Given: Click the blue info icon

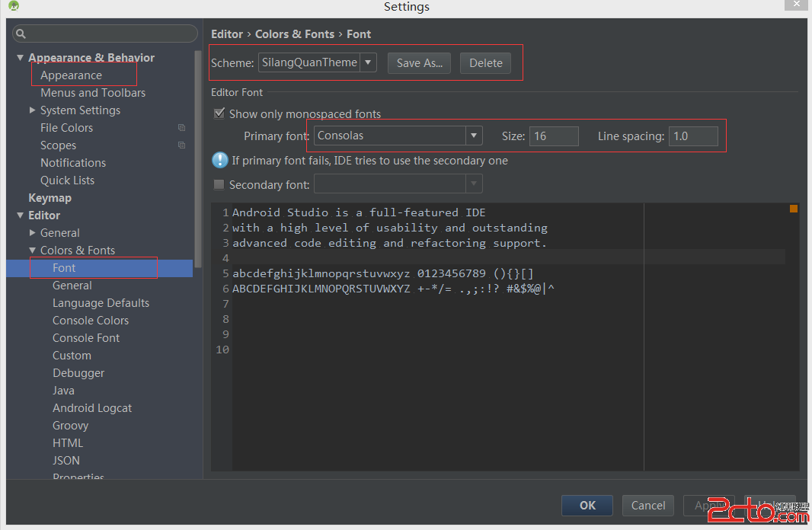Looking at the screenshot, I should pos(220,161).
